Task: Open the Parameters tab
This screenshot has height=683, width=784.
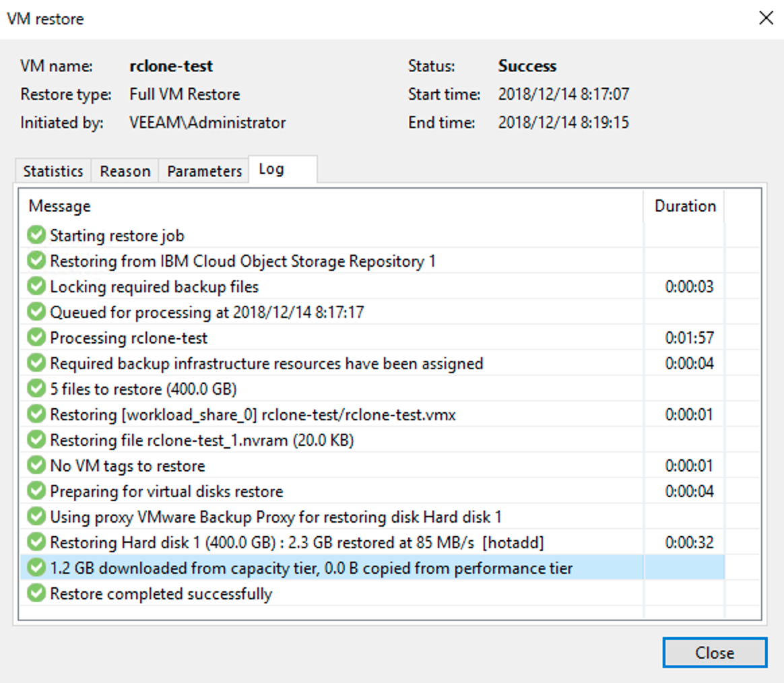Action: pos(204,171)
